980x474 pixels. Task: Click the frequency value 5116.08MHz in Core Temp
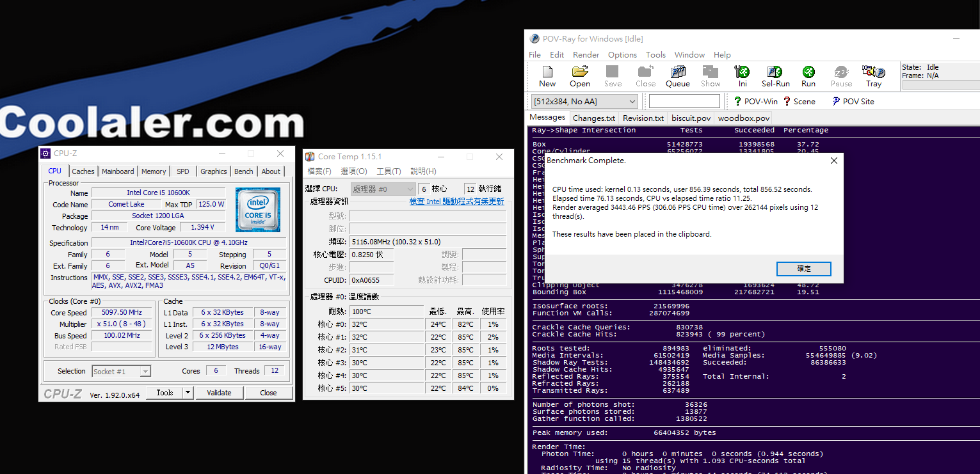tap(428, 241)
